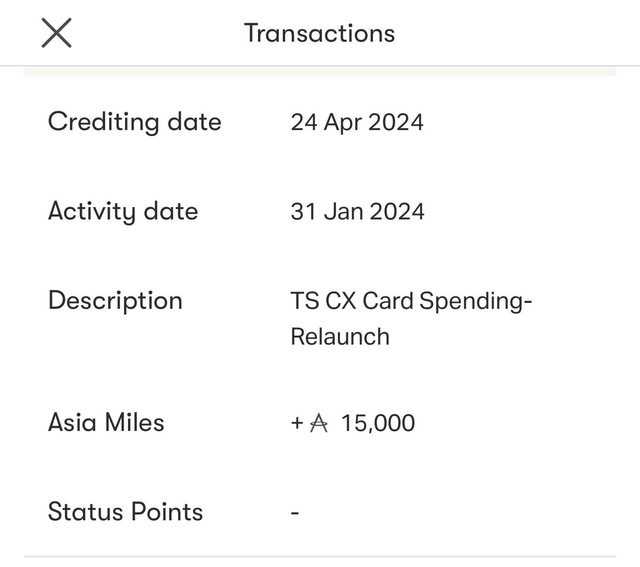This screenshot has height=567, width=640.
Task: Tap the Transactions header title
Action: click(320, 33)
